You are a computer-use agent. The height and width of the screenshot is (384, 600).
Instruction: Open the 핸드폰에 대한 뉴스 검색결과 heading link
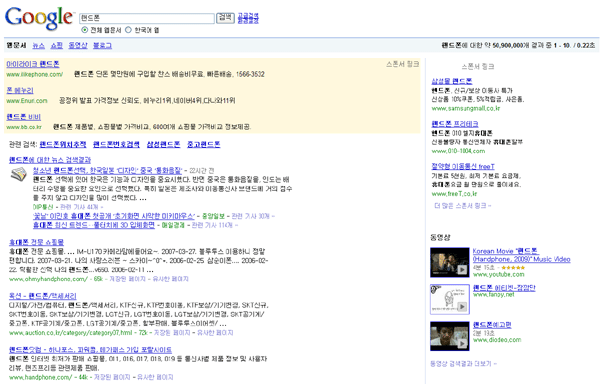[50, 160]
